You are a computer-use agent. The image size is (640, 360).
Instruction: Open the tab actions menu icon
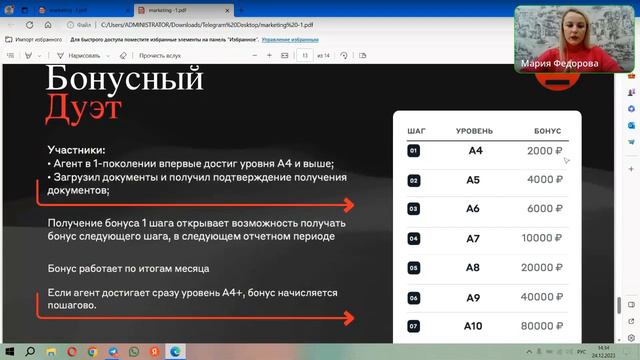pyautogui.click(x=24, y=10)
